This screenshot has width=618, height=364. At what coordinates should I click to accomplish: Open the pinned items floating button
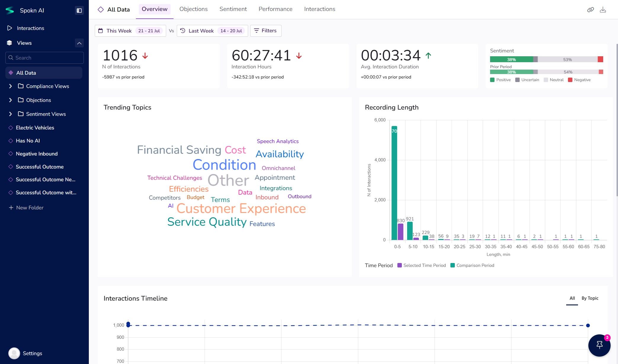(599, 345)
